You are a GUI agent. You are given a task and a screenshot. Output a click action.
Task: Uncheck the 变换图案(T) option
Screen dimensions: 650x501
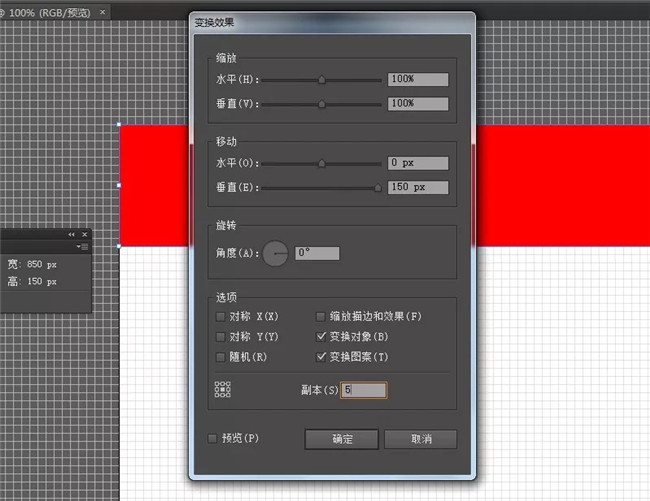[321, 357]
